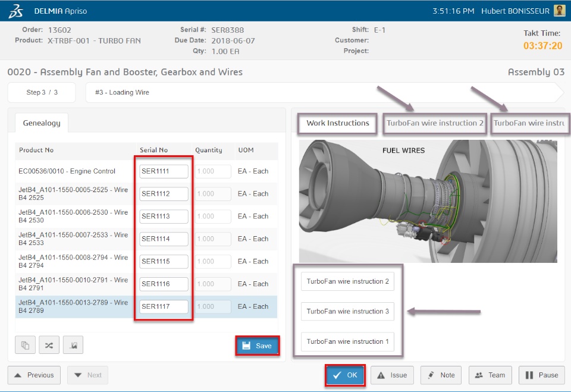Click due date 2018-06-07
571x392 pixels.
pyautogui.click(x=233, y=41)
